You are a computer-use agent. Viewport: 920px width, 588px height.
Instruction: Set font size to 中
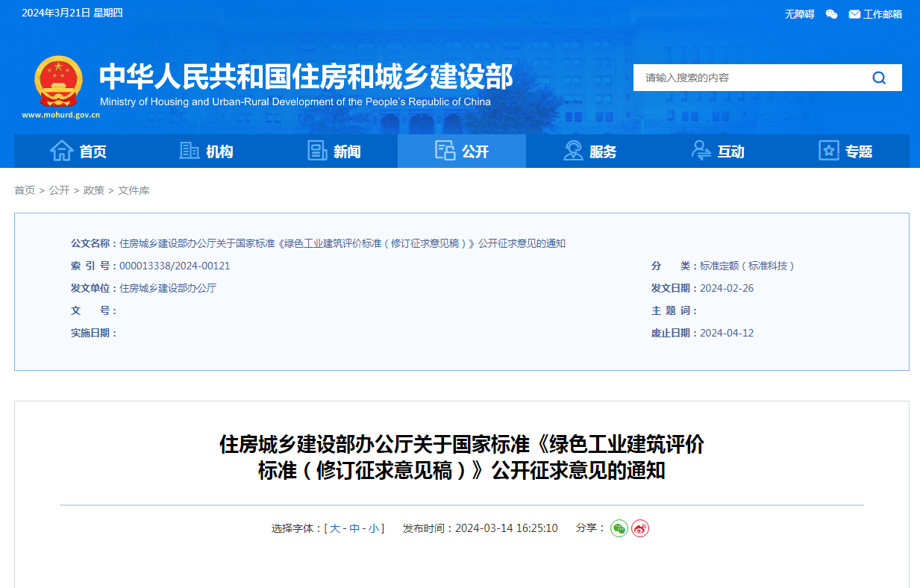(354, 528)
